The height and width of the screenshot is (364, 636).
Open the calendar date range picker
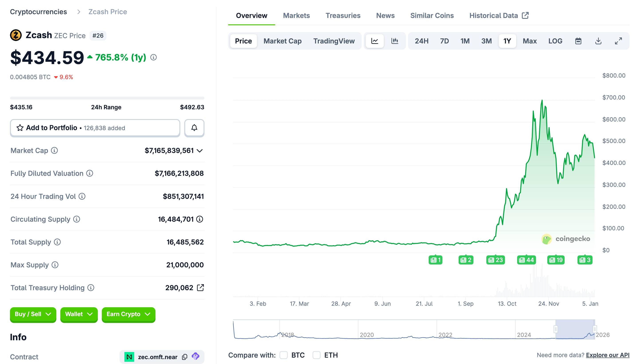(578, 41)
